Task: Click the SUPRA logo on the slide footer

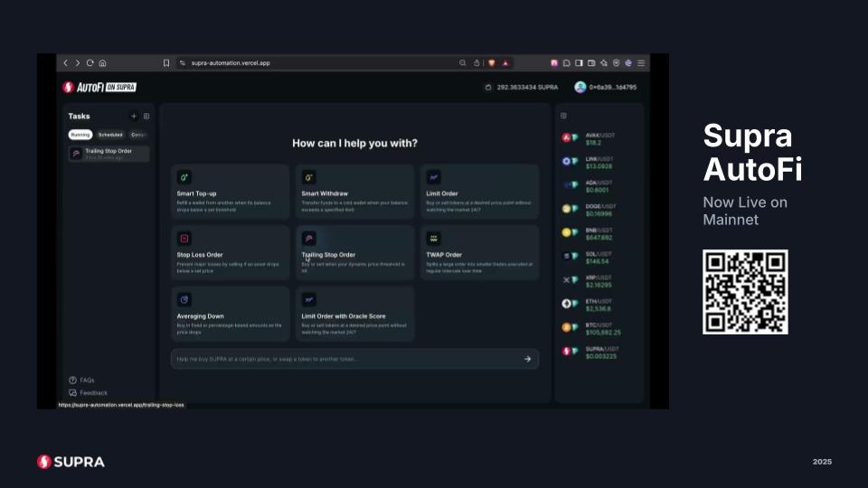Action: [71, 462]
